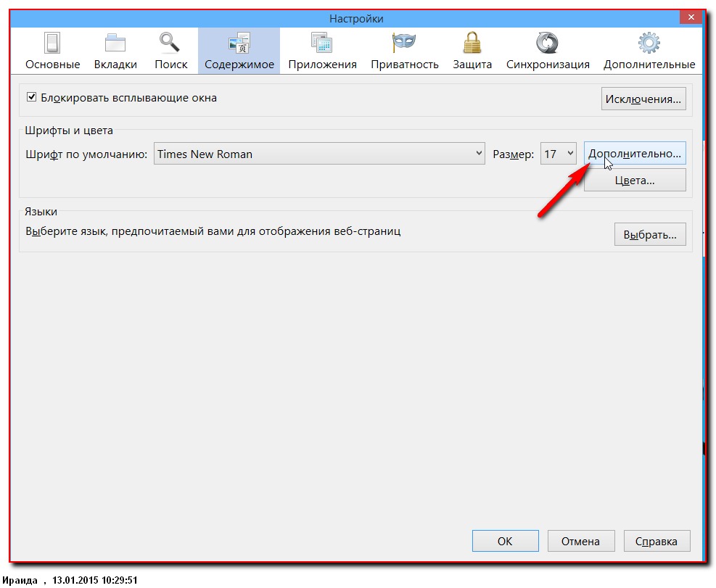This screenshot has height=588, width=716.
Task: Open help with Справка button
Action: (657, 541)
